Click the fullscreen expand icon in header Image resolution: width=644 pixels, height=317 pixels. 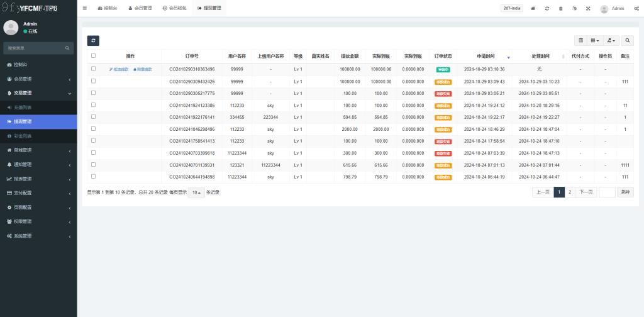point(588,9)
